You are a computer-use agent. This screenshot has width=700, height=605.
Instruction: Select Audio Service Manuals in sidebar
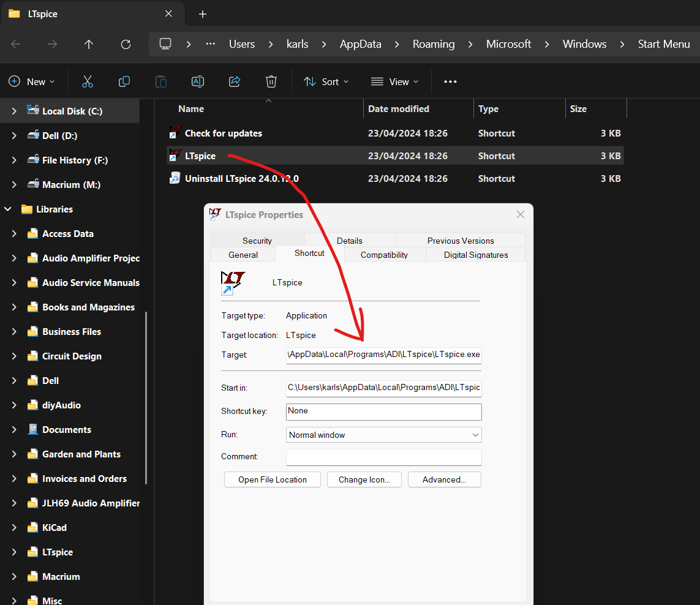(91, 283)
